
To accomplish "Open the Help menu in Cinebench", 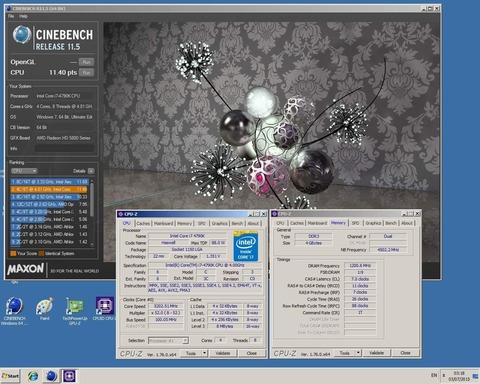I will pyautogui.click(x=23, y=16).
